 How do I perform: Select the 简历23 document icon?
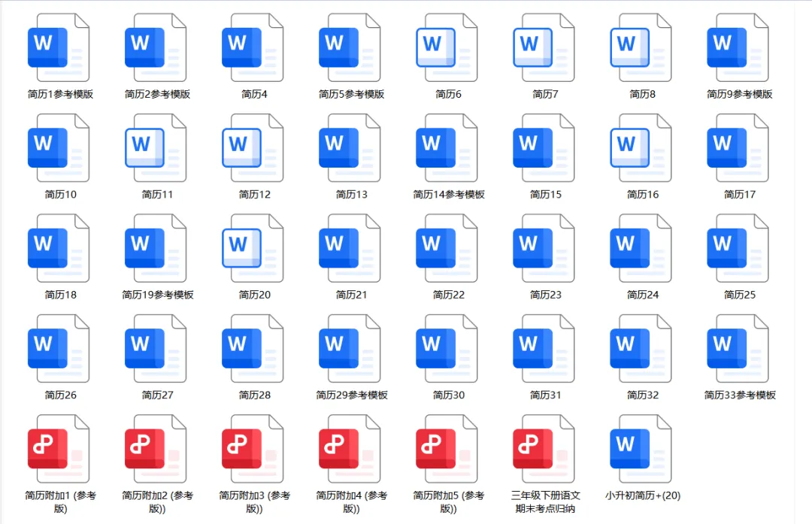544,249
